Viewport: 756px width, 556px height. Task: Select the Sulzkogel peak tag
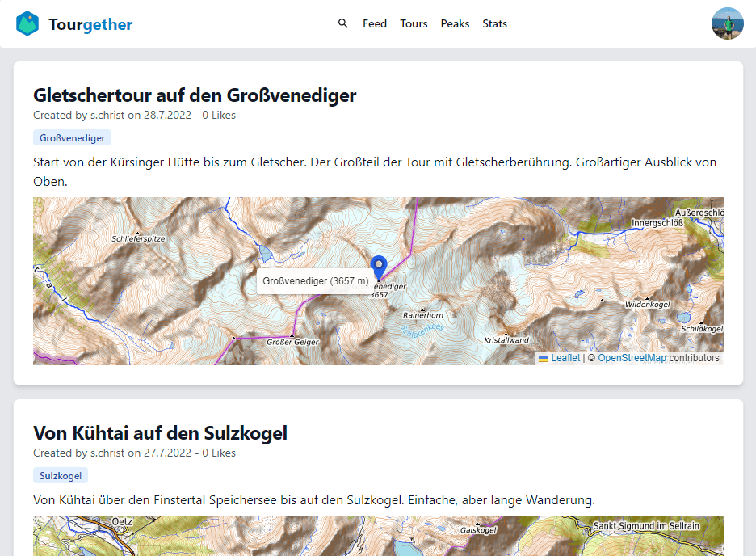coord(61,476)
